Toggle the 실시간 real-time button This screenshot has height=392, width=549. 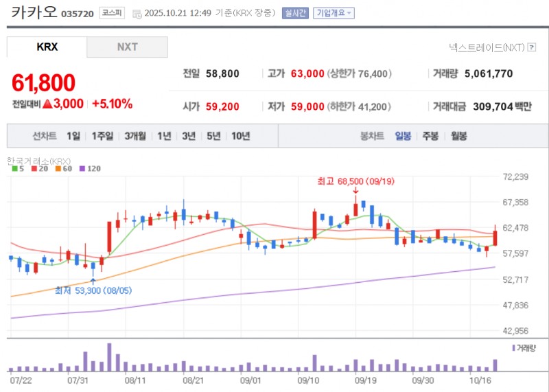coord(295,13)
